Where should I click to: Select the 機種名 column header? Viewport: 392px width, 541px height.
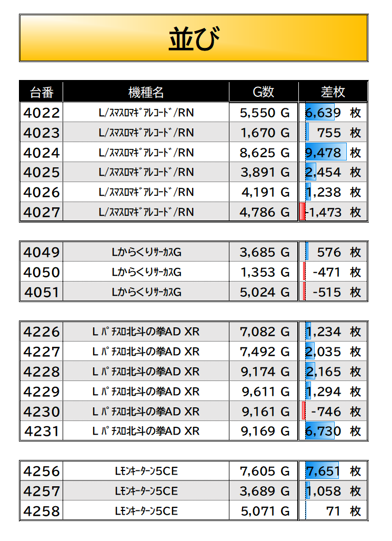tap(146, 92)
